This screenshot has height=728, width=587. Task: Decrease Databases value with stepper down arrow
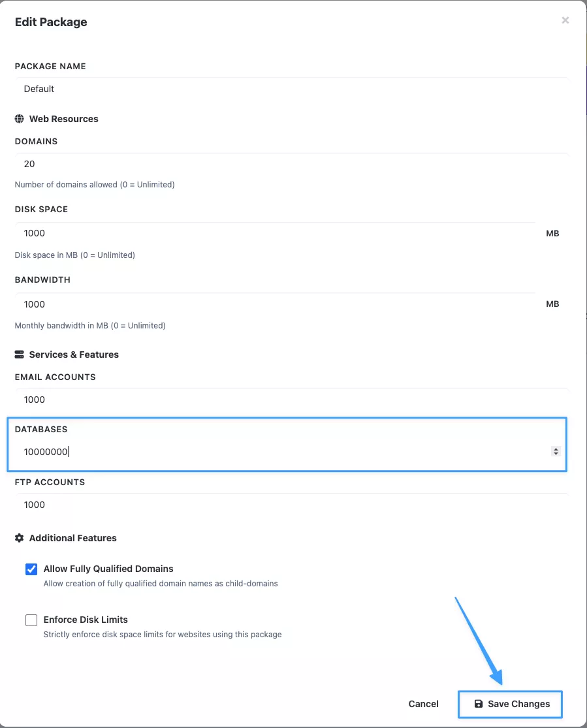[556, 454]
